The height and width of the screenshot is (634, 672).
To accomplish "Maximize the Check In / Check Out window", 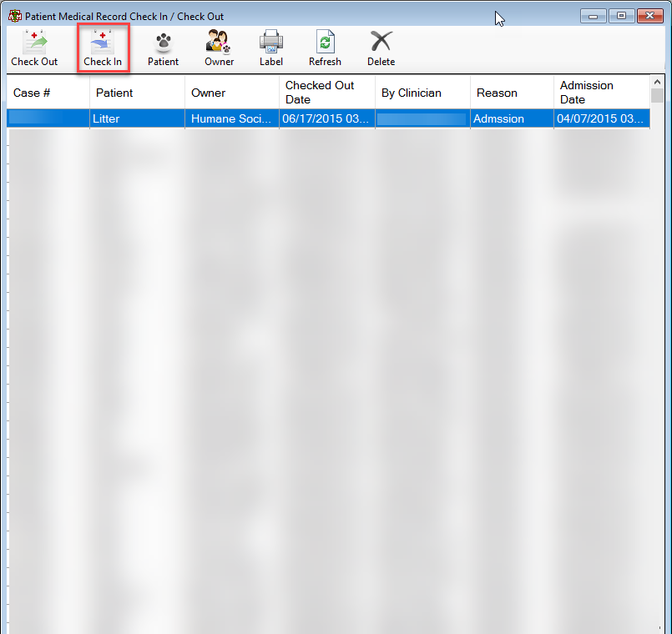I will [x=621, y=17].
